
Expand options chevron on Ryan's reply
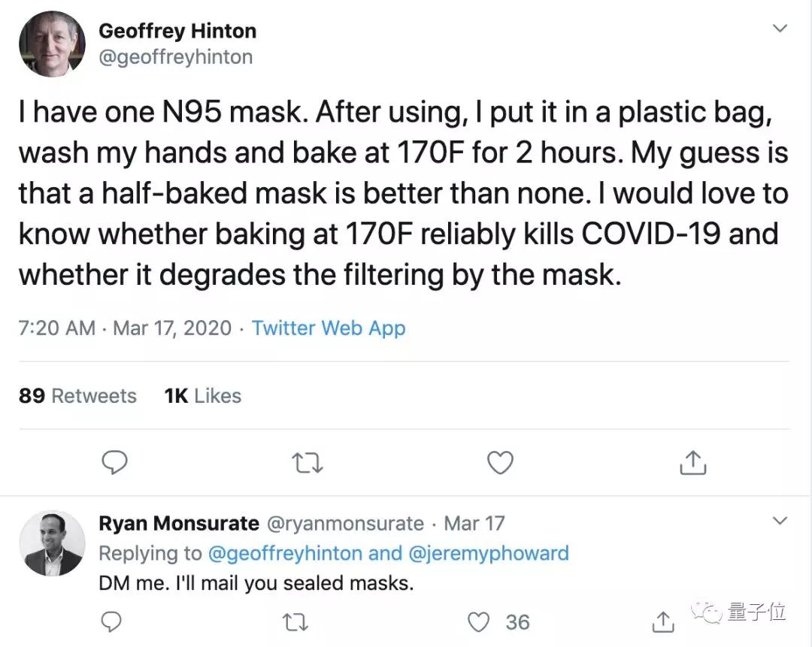pos(780,520)
